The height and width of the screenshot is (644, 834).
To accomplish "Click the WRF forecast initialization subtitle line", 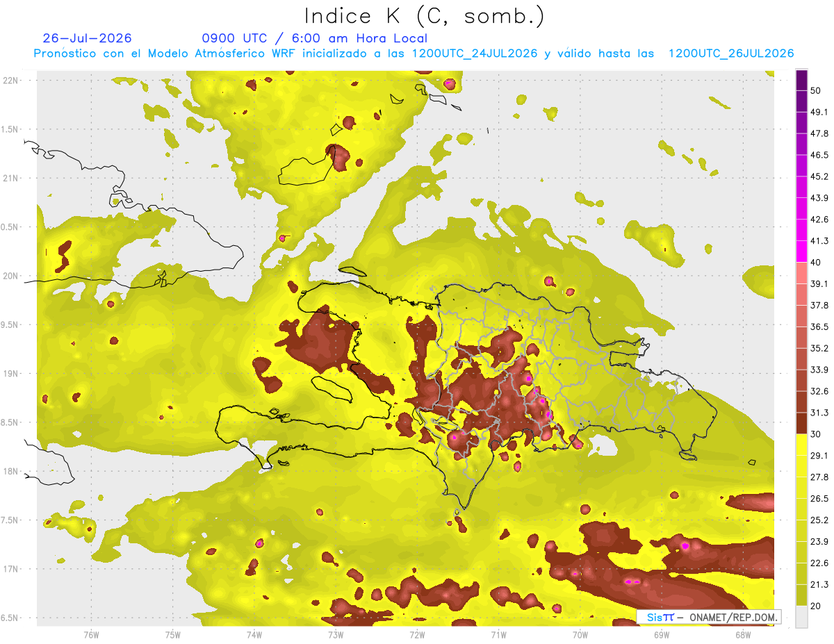I will click(x=414, y=53).
